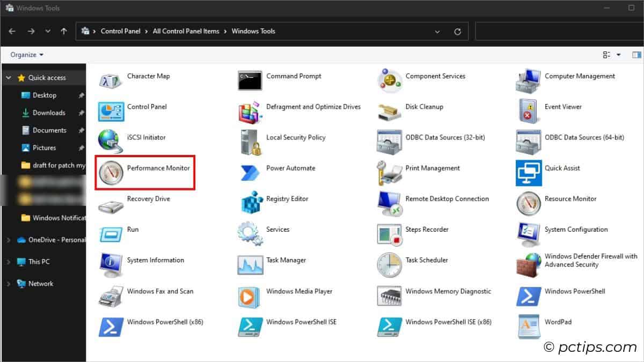Click Windows Tools breadcrumb segment
The height and width of the screenshot is (362, 644).
253,31
